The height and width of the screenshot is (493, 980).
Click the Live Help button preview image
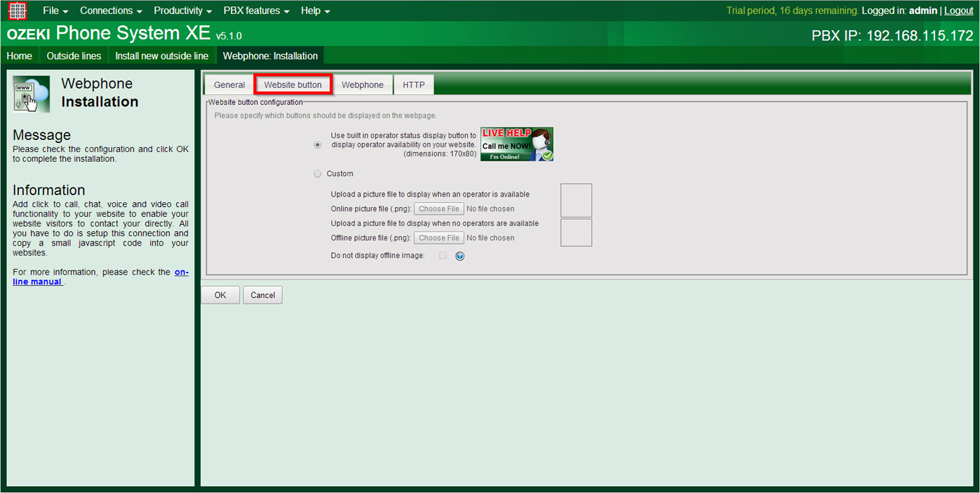click(516, 144)
